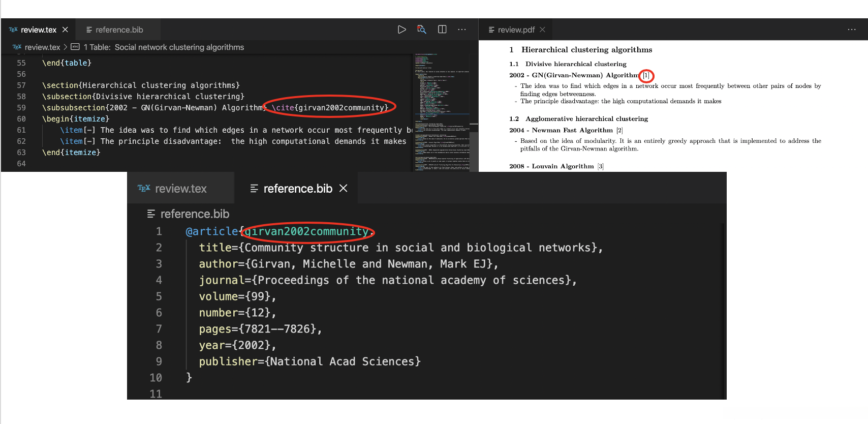Click the 'number={12}' line in reference.bib

(237, 313)
